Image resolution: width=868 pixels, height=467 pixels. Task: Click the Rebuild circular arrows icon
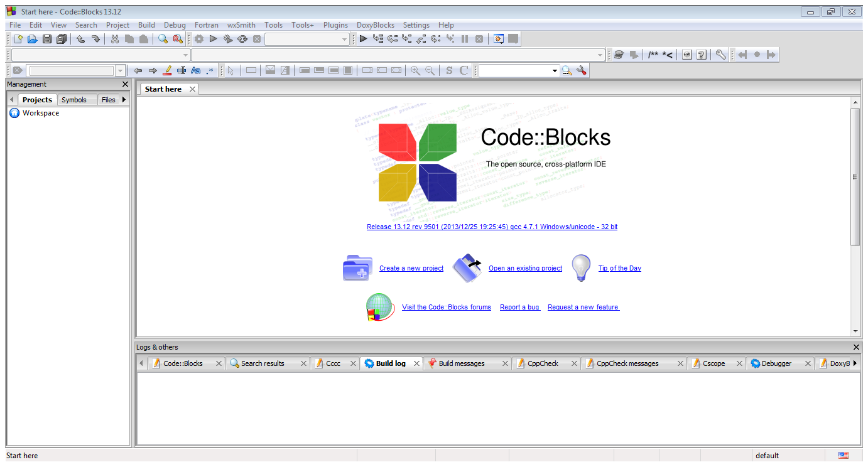(242, 39)
